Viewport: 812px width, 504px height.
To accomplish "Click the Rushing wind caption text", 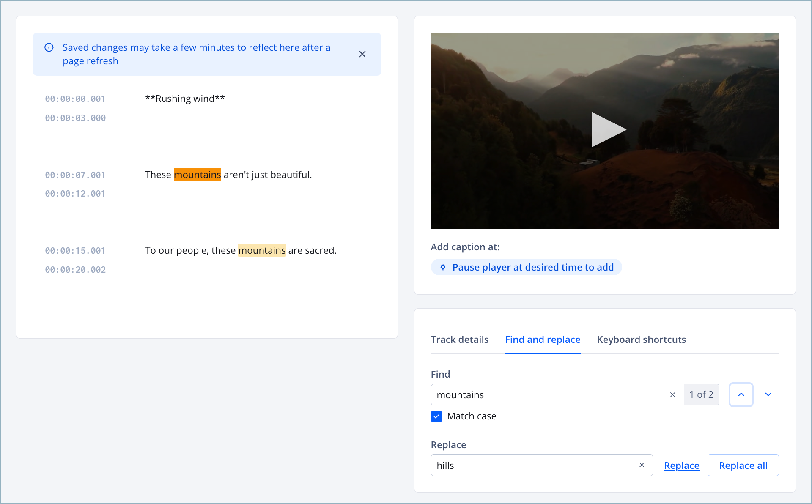I will [x=185, y=99].
